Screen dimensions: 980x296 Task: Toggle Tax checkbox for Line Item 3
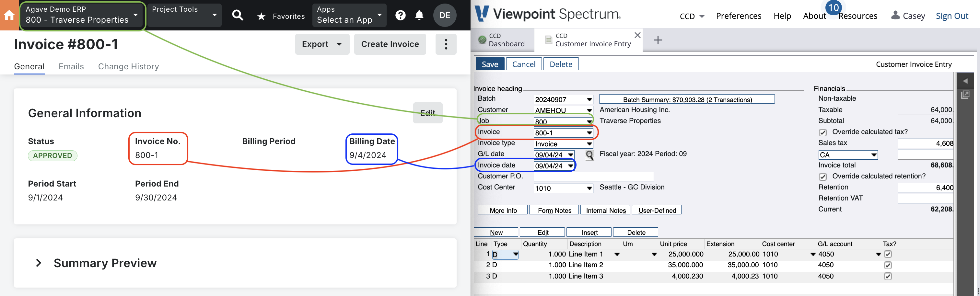pyautogui.click(x=888, y=276)
